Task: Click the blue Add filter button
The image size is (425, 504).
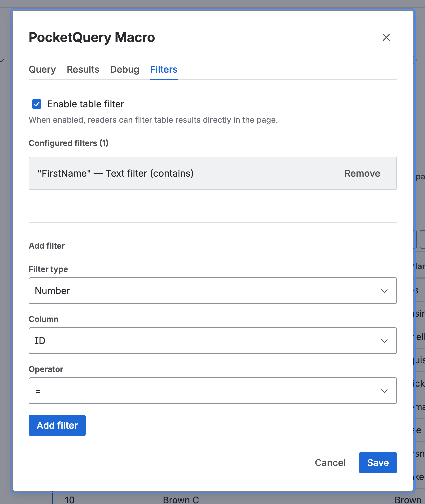Action: point(57,425)
